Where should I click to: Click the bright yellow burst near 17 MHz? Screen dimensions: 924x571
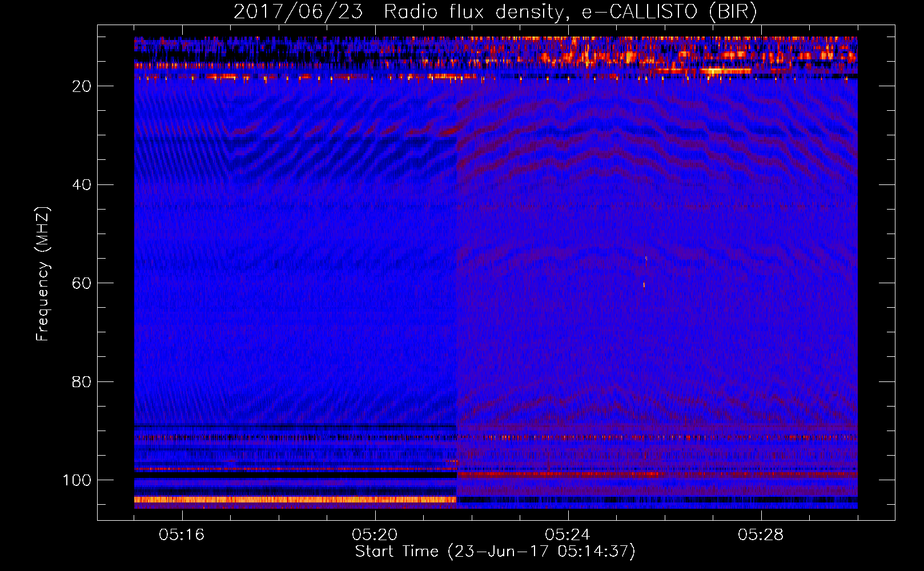click(725, 71)
